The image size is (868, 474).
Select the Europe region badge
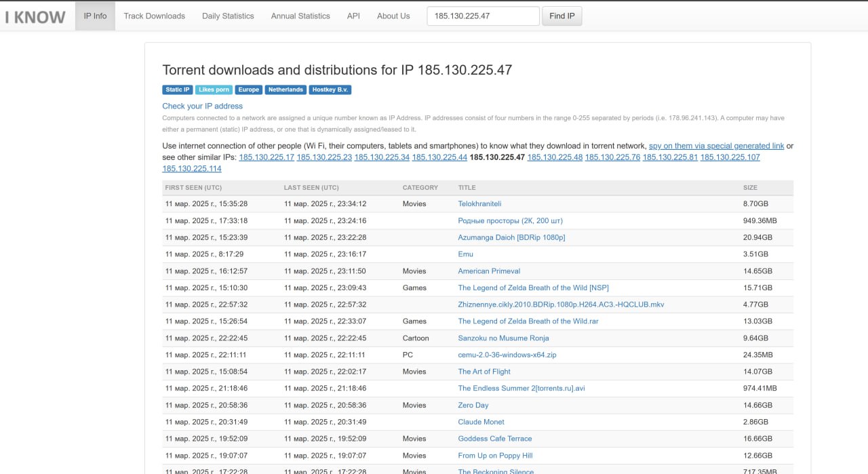(x=249, y=90)
